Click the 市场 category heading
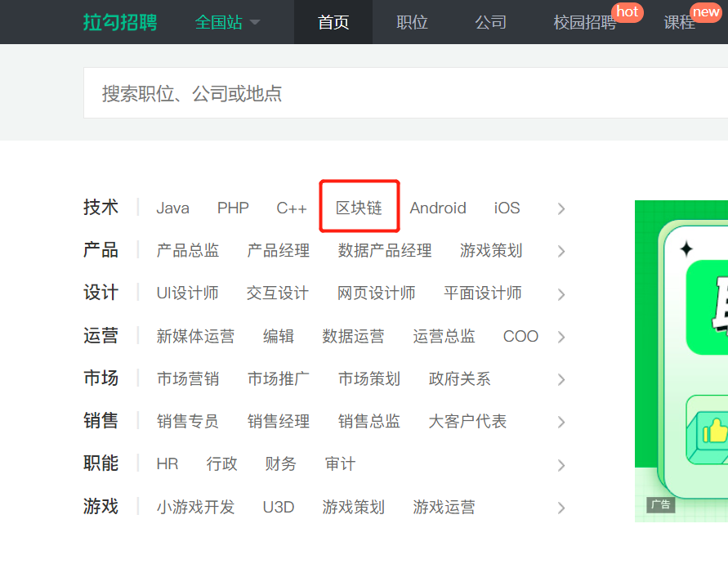The width and height of the screenshot is (728, 573). (x=100, y=378)
